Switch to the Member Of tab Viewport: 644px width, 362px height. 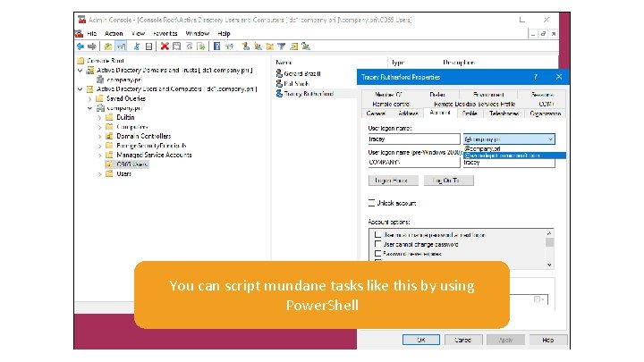click(388, 95)
